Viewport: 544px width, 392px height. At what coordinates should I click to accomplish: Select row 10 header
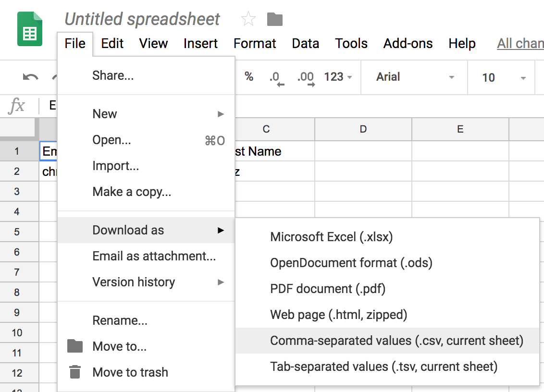coord(19,332)
